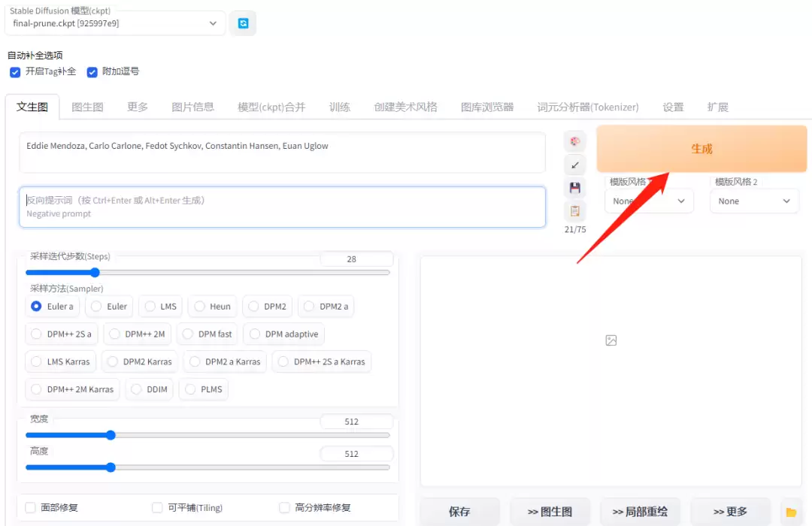Viewport: 812px width, 526px height.
Task: Select the LMS sampler
Action: [161, 307]
